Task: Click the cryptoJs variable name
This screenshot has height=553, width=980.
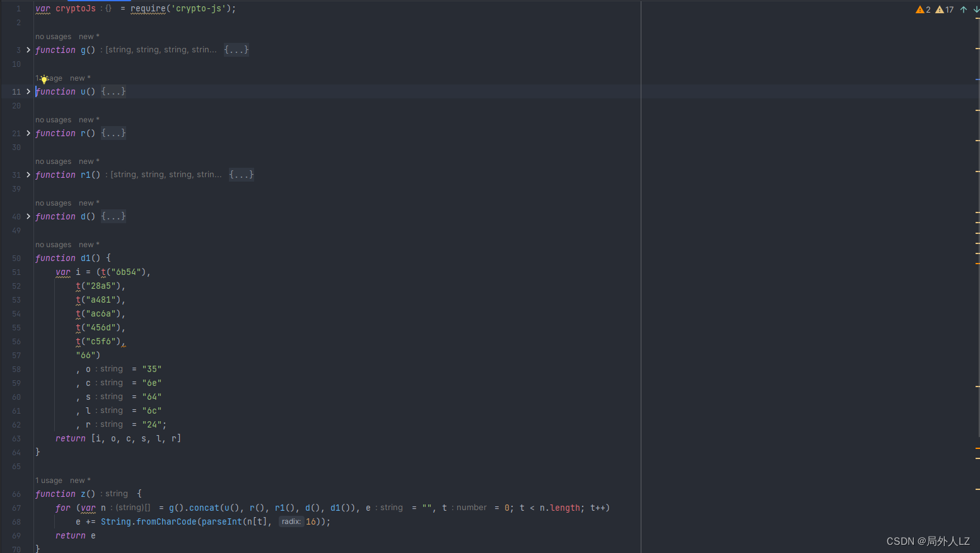Action: [x=76, y=8]
